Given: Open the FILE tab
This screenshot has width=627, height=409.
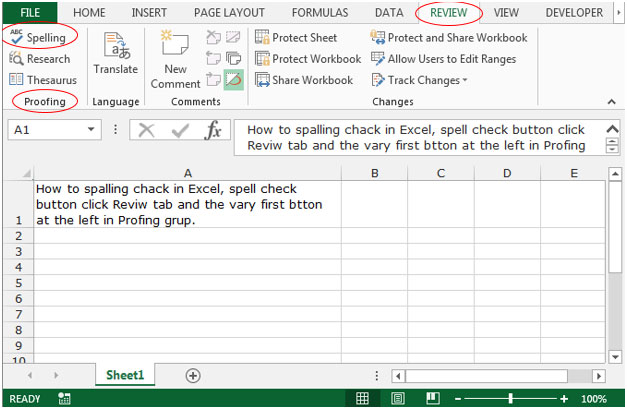Looking at the screenshot, I should (x=30, y=12).
